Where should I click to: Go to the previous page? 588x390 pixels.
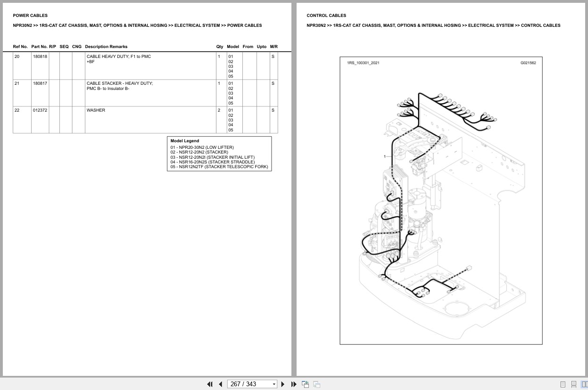(220, 384)
